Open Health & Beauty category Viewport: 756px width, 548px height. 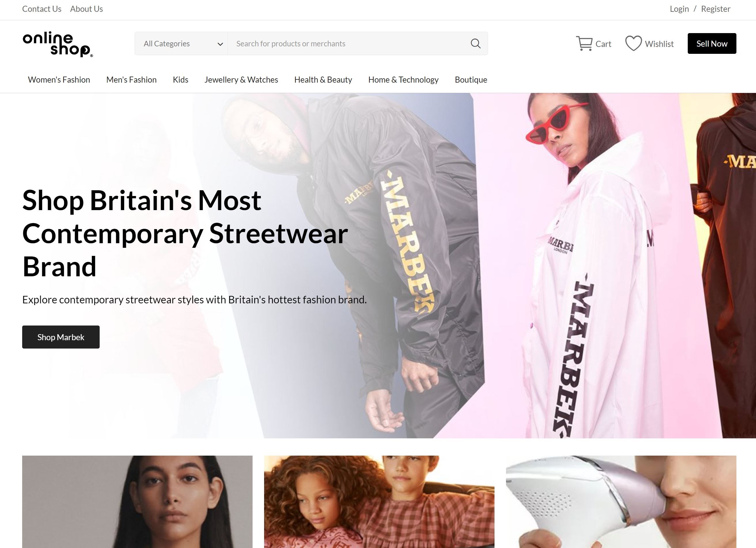(323, 80)
